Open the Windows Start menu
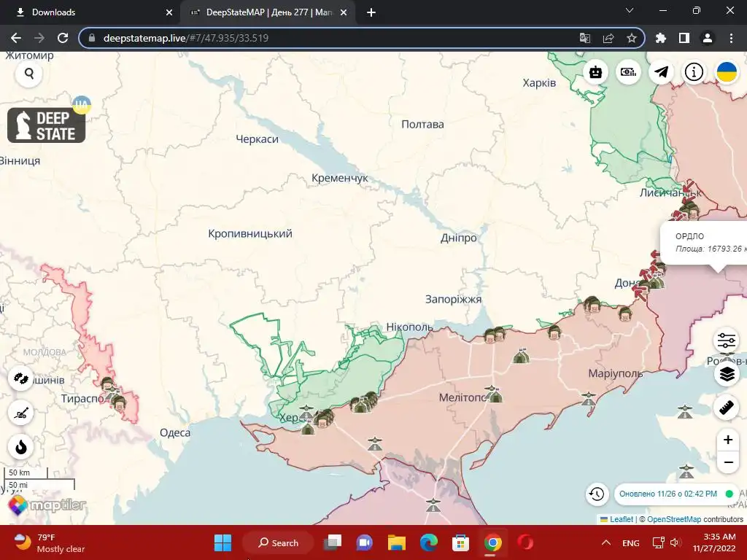 pyautogui.click(x=222, y=542)
